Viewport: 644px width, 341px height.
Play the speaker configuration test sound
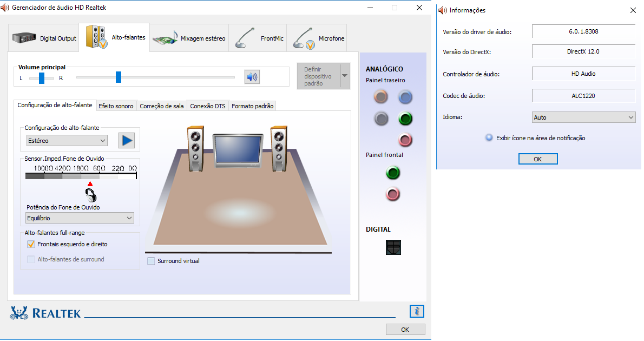tap(127, 141)
